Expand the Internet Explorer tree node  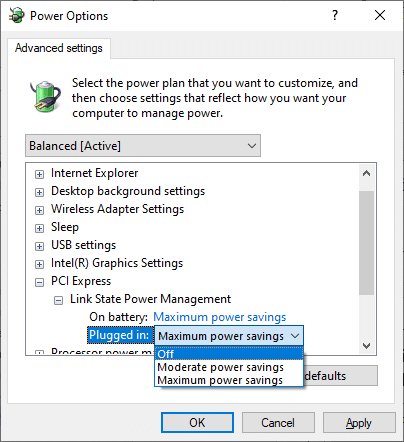(x=39, y=174)
